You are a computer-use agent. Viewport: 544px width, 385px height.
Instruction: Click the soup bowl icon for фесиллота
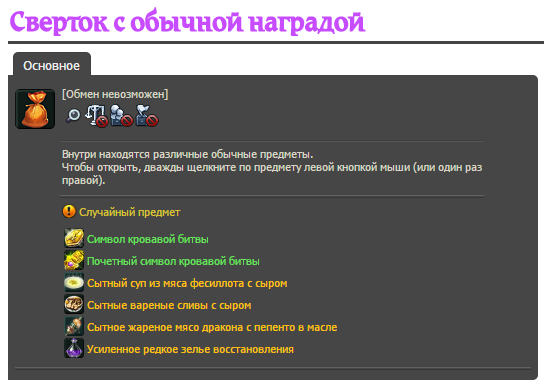[74, 282]
